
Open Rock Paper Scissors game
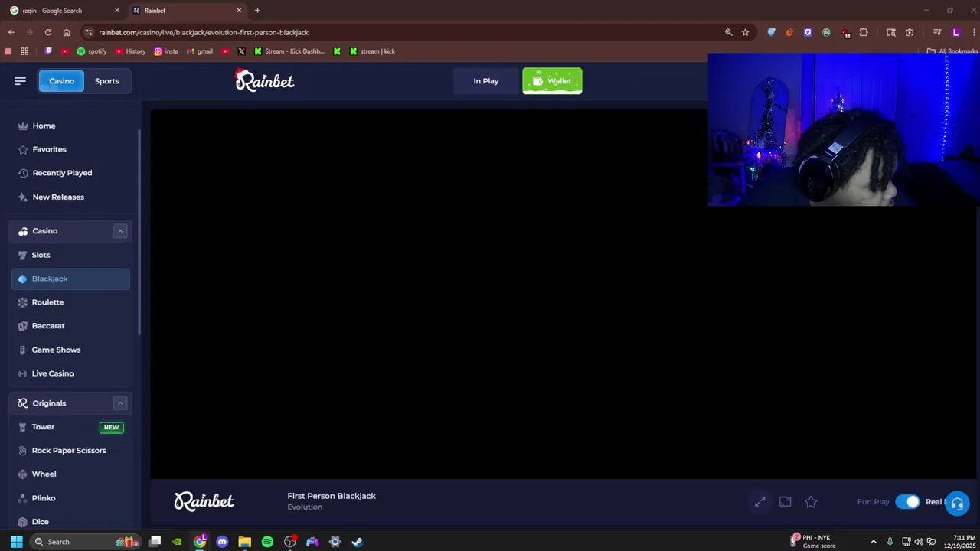coord(69,451)
